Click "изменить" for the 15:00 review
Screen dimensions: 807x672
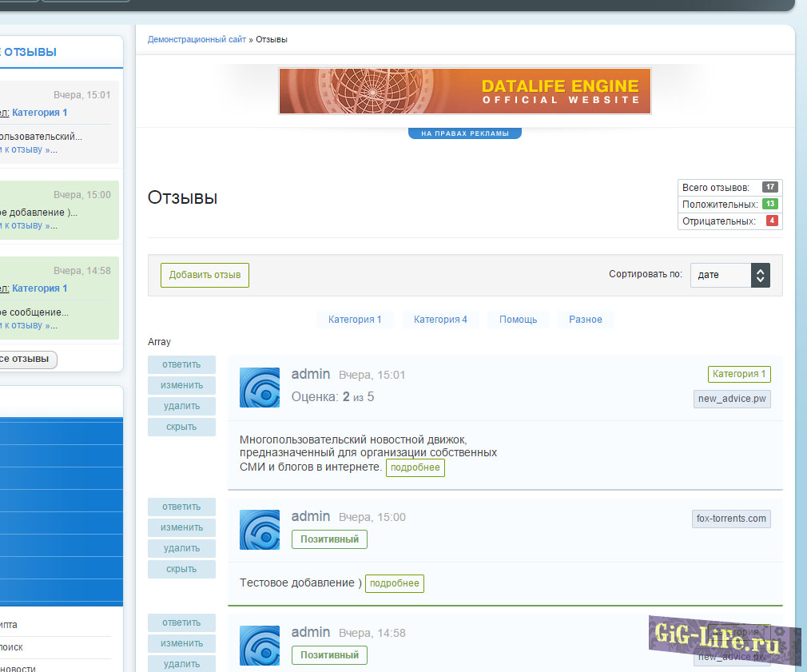click(x=181, y=527)
